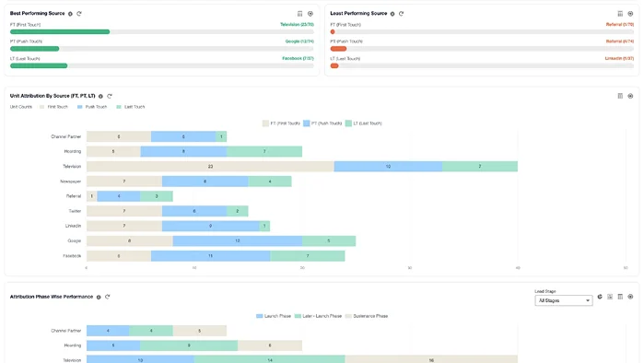Viewport: 644px width, 363px height.
Task: Click Television push touch bar segment 10
Action: pos(388,167)
